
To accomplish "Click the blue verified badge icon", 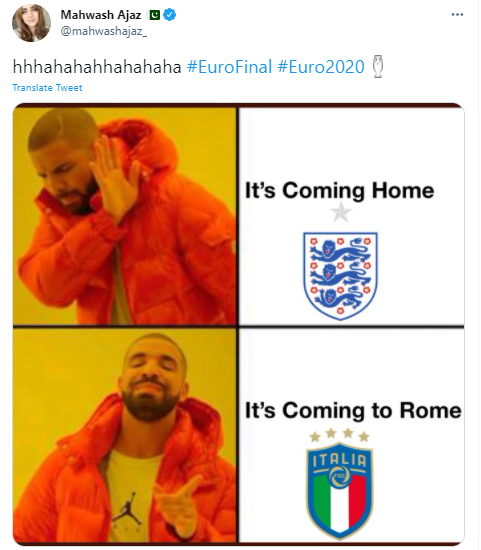I will 170,15.
